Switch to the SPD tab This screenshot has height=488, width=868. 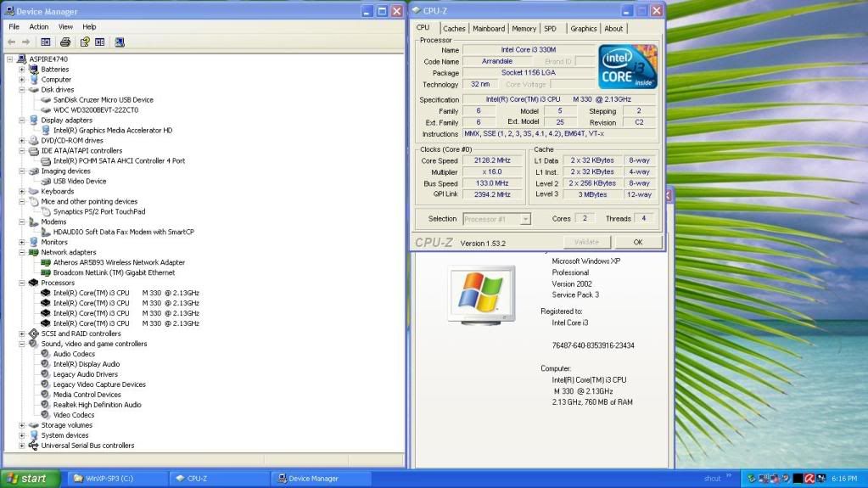[x=551, y=29]
